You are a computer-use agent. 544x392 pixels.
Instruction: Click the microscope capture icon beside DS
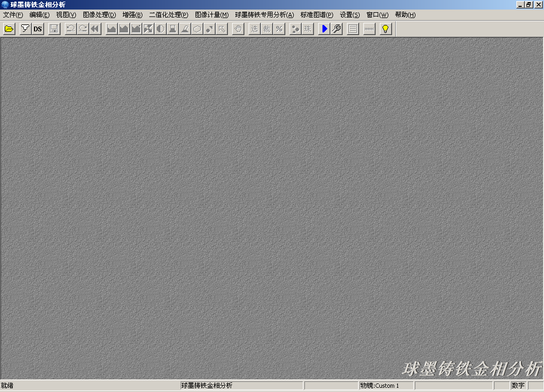[x=25, y=29]
